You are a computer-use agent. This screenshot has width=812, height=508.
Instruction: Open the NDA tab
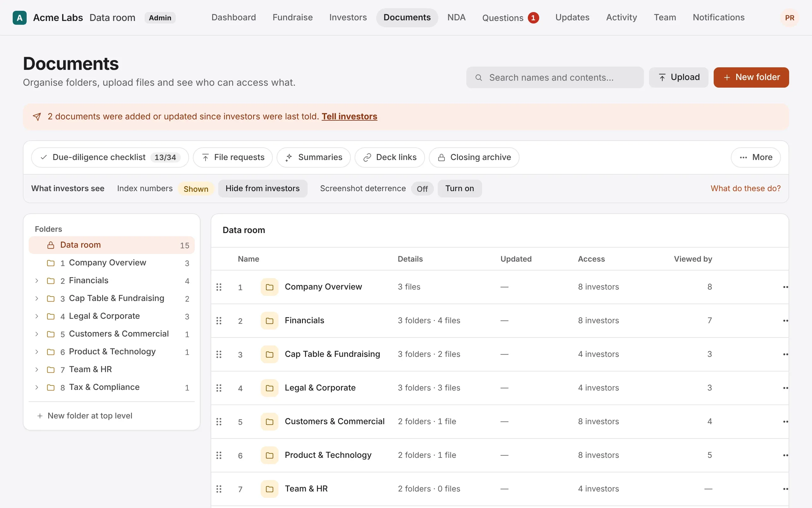point(456,17)
